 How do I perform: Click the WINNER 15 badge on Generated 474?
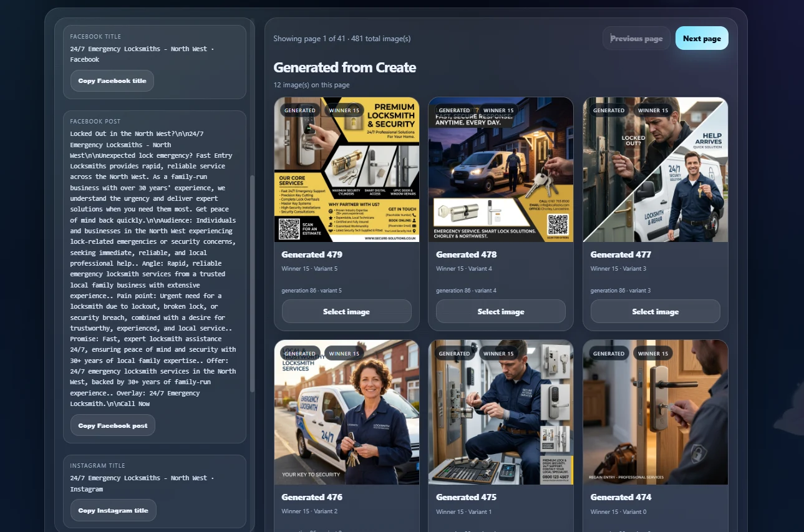coord(653,354)
